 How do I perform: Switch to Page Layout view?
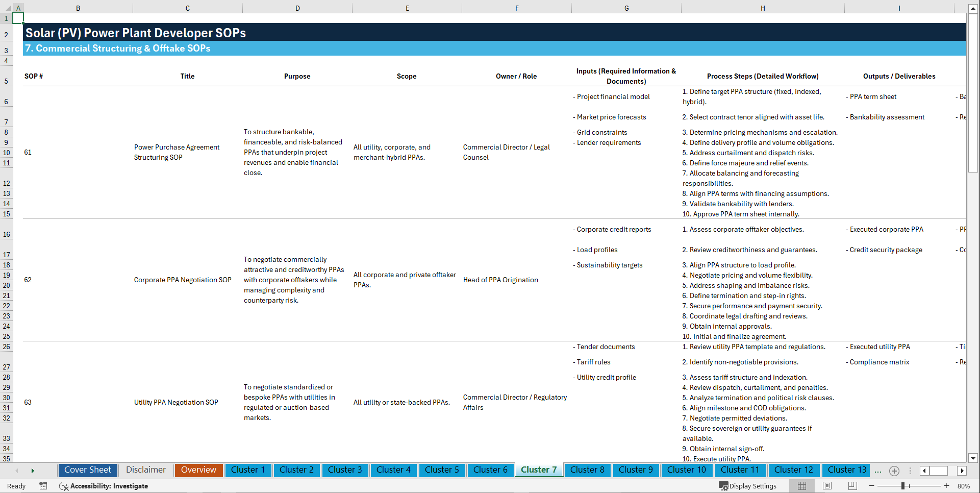[x=826, y=486]
